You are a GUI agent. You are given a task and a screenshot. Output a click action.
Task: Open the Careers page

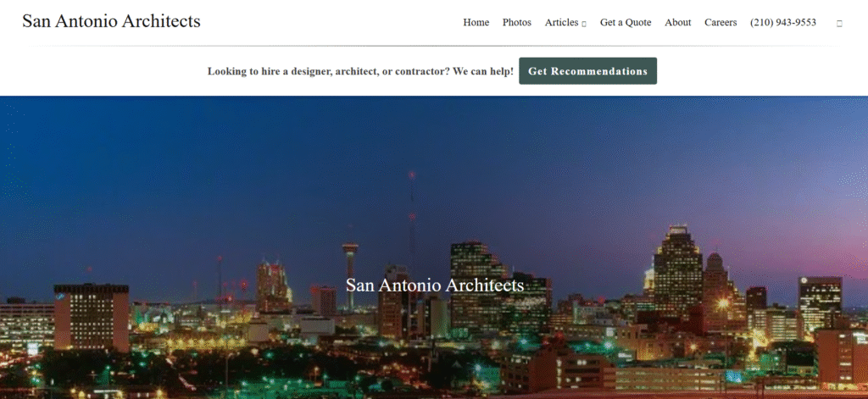coord(721,23)
